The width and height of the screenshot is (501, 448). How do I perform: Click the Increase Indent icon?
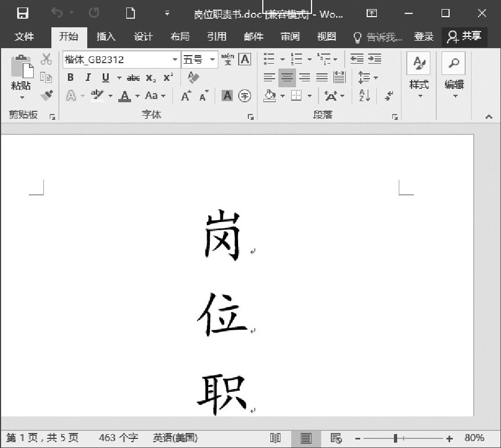coord(375,59)
